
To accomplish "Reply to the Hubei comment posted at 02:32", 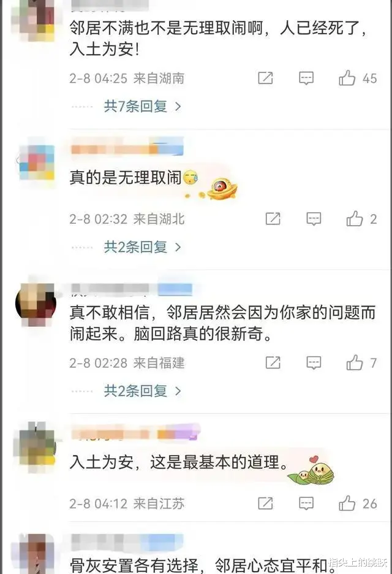I will (x=314, y=219).
